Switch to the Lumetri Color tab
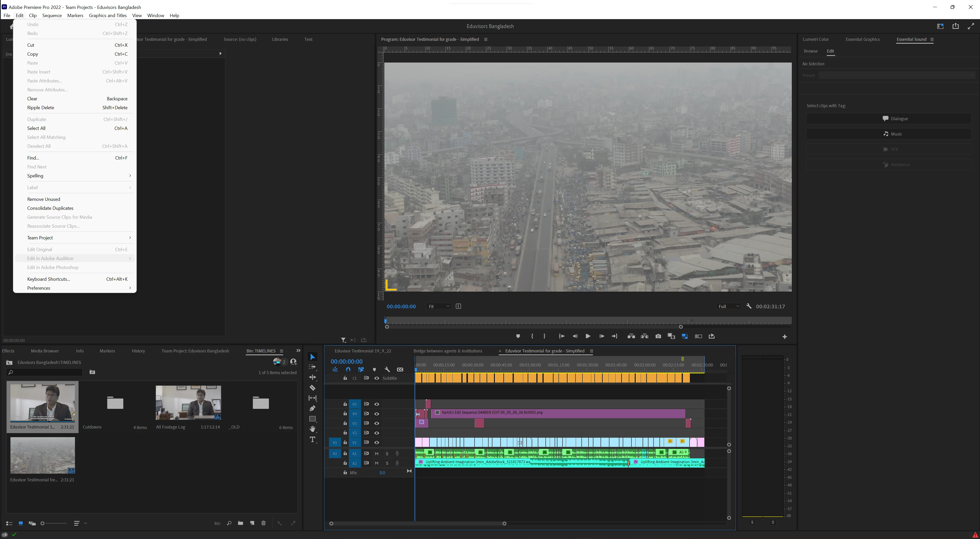 pos(816,39)
